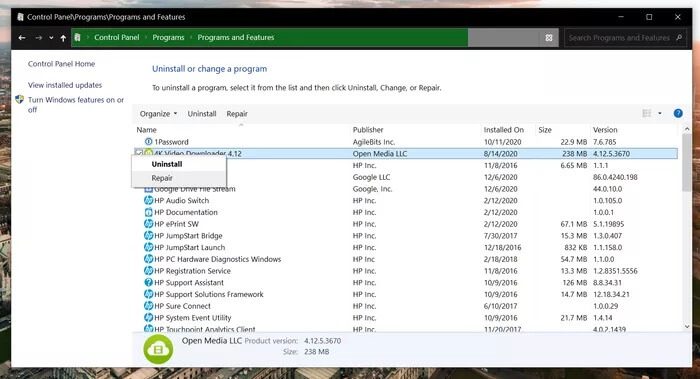This screenshot has width=700, height=379.
Task: Click the HP JumpStart Launch icon
Action: 149,247
